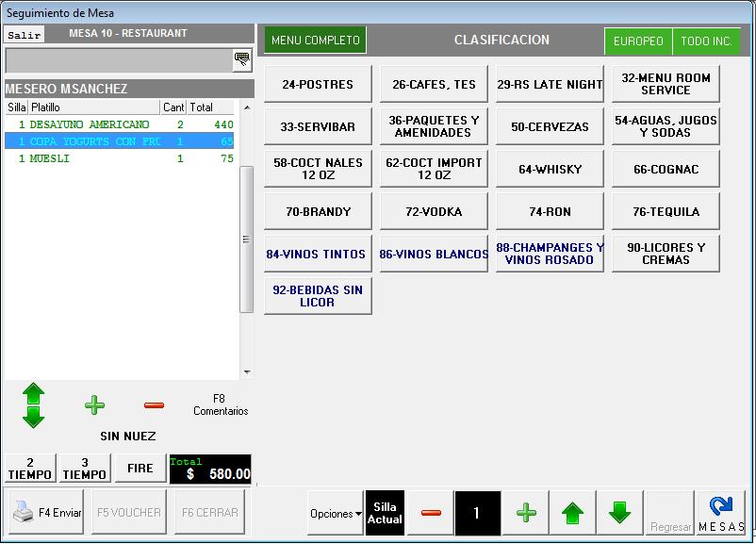Click the Silla column header
The width and height of the screenshot is (756, 544).
pyautogui.click(x=17, y=107)
